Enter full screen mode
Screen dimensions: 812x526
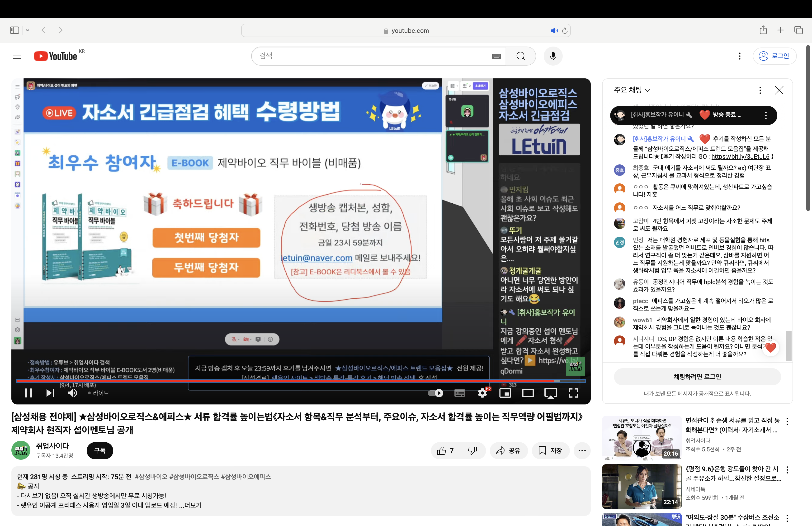(x=574, y=393)
